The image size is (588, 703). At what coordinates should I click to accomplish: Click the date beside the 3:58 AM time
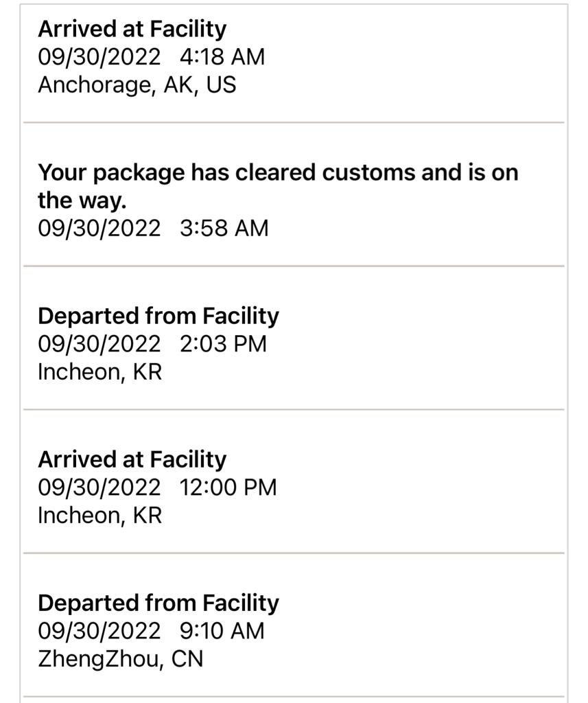click(99, 228)
